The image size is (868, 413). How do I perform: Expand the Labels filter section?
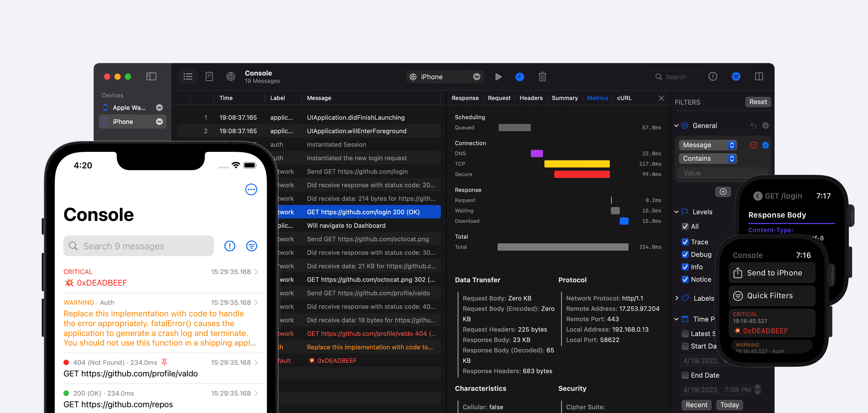click(677, 298)
